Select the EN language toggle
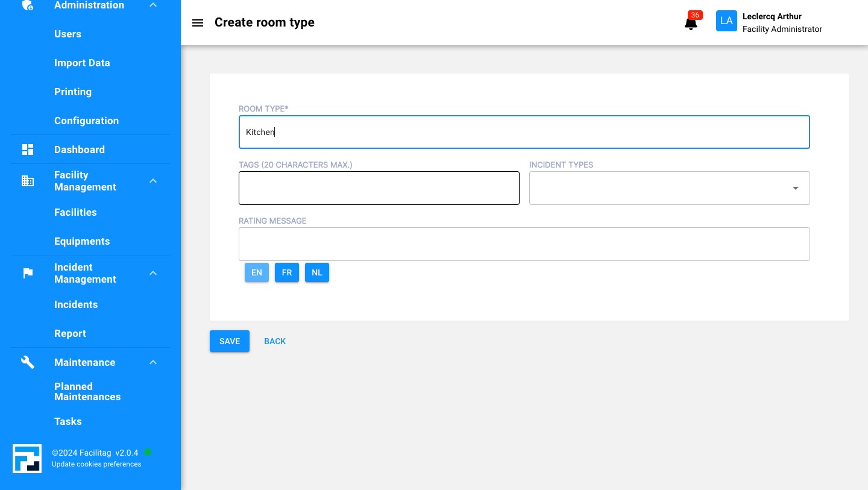This screenshot has width=868, height=490. (x=257, y=272)
